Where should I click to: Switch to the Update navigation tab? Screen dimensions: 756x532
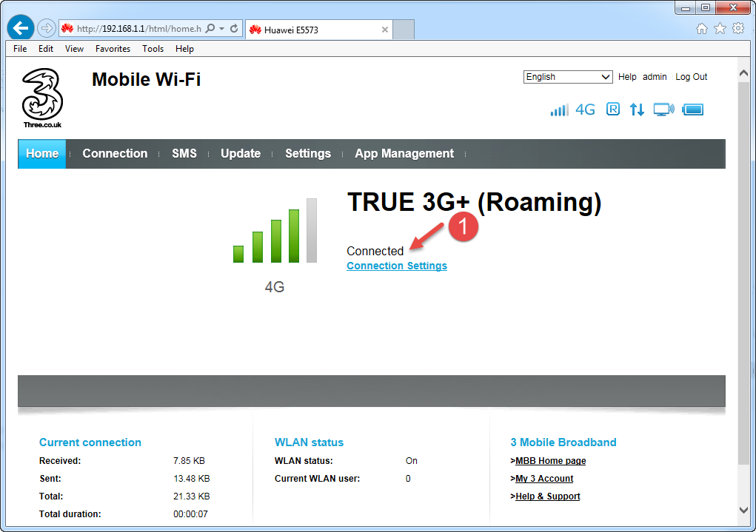241,154
